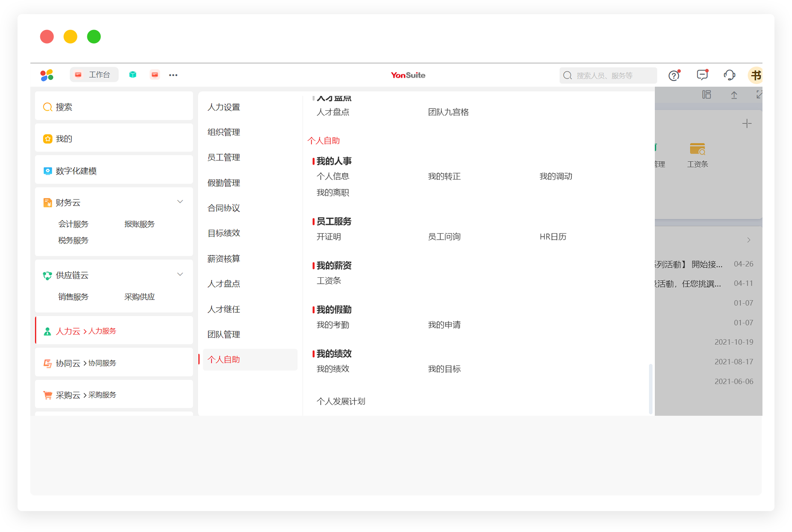Select 薪资核算 in the middle menu
Screen dimensions: 792x532
click(224, 259)
